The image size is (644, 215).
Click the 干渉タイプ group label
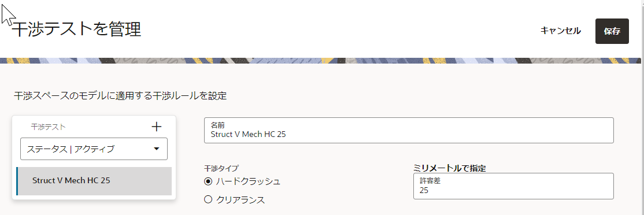tap(221, 168)
